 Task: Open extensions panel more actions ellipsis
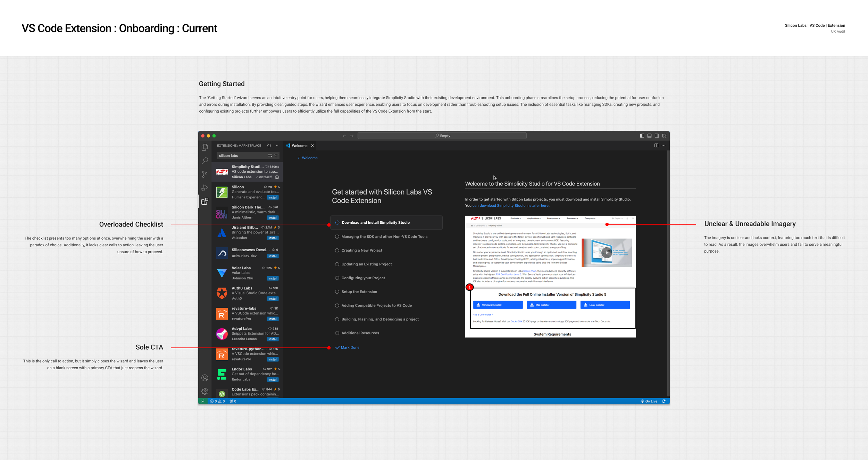[x=276, y=146]
